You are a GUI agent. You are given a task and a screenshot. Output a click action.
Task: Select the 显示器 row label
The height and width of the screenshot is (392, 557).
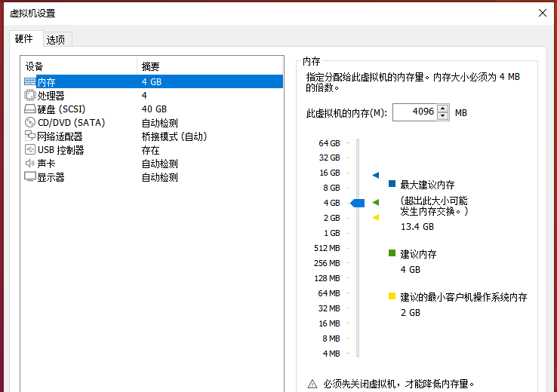[51, 177]
